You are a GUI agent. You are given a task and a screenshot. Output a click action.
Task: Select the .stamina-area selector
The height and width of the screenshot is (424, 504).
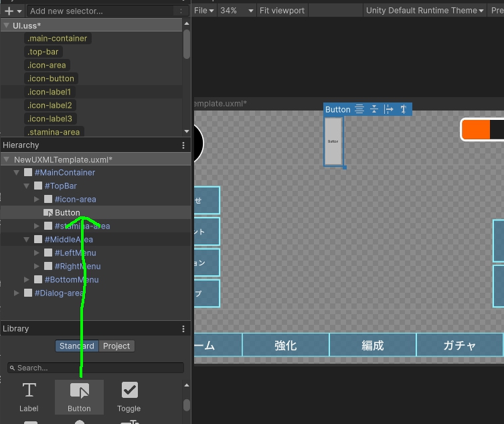[54, 132]
